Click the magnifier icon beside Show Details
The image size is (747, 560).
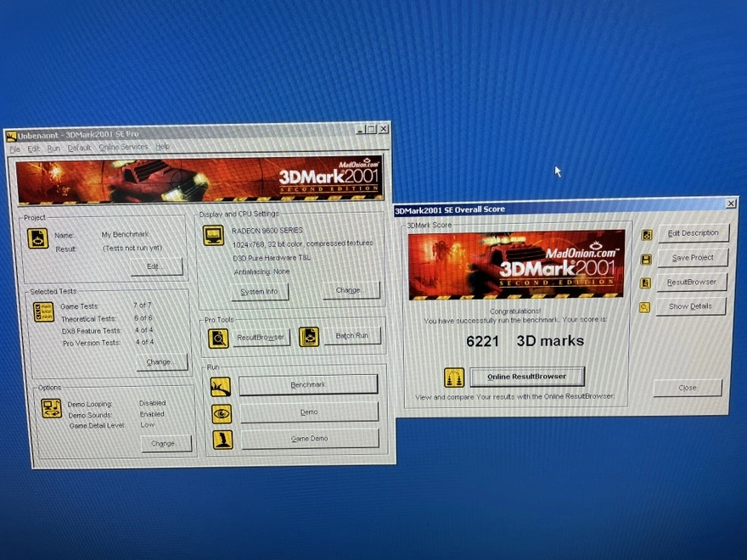click(x=644, y=308)
